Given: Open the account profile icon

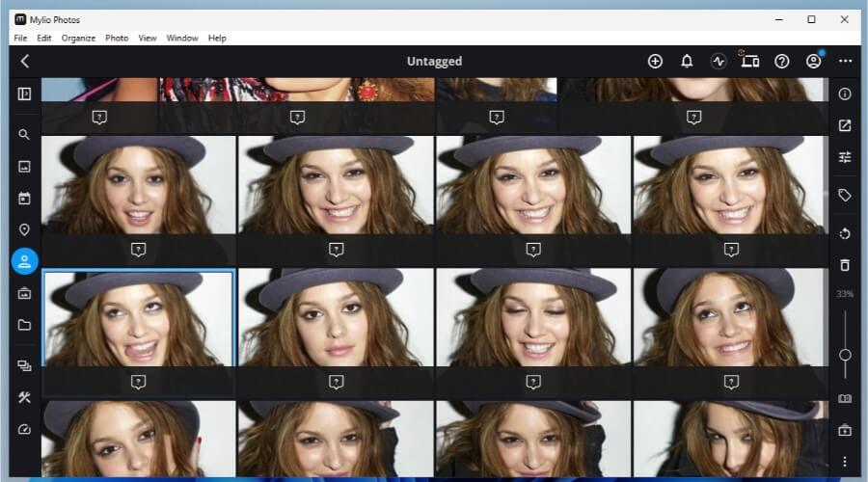Looking at the screenshot, I should point(814,62).
